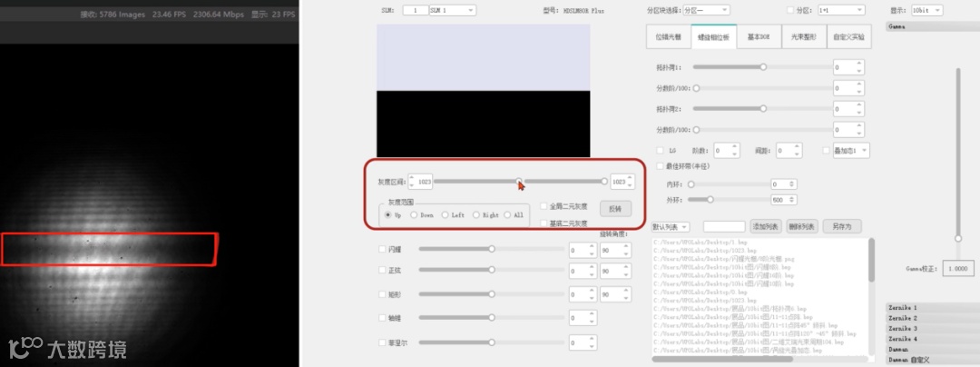Enable the 正弦 checkbox
Viewport: 980px width, 367px height.
(382, 270)
